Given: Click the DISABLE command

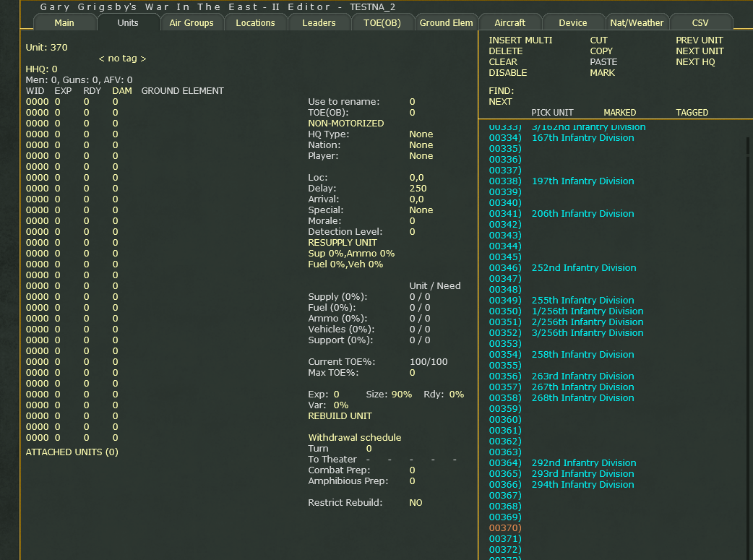Looking at the screenshot, I should (x=507, y=72).
